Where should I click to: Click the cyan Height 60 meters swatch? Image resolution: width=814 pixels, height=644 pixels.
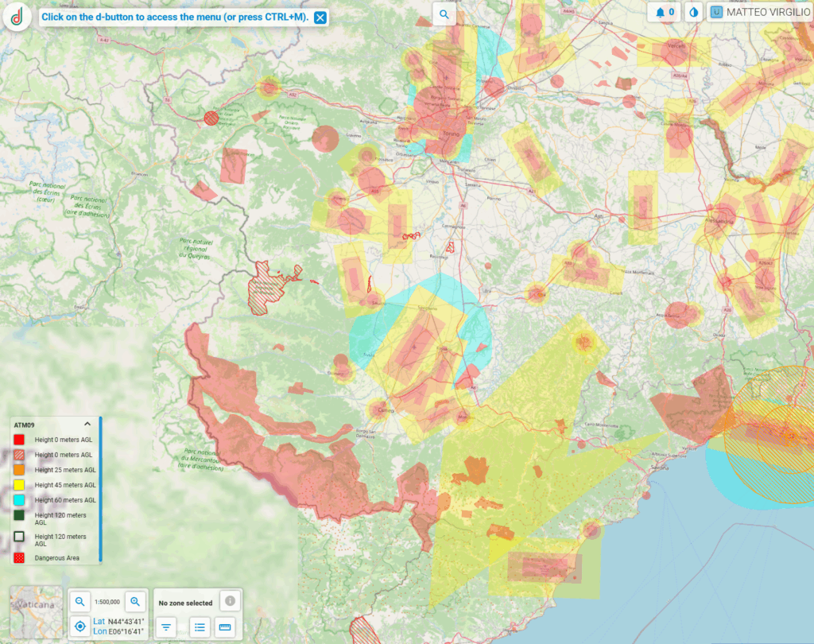tap(19, 500)
